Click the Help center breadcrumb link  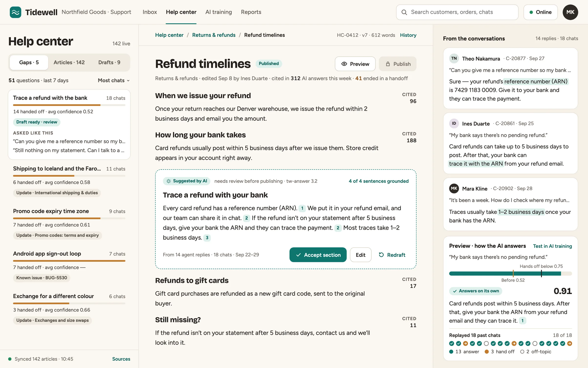[169, 35]
